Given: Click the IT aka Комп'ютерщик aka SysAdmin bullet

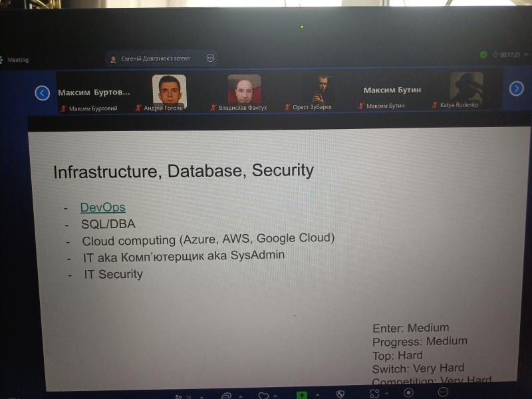Looking at the screenshot, I should pyautogui.click(x=184, y=257).
